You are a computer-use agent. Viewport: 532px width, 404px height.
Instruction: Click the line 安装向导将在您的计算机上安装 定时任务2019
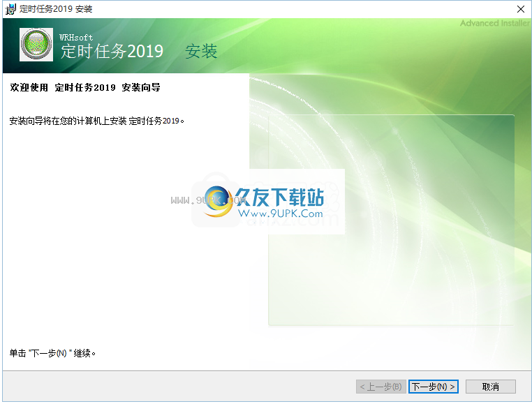(97, 121)
